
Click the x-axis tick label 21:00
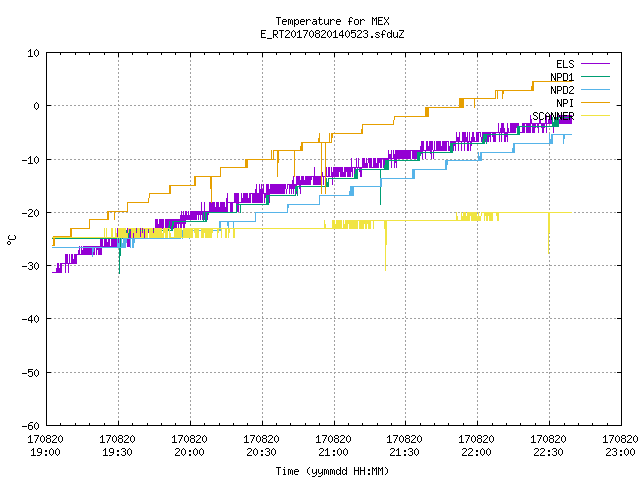click(333, 452)
